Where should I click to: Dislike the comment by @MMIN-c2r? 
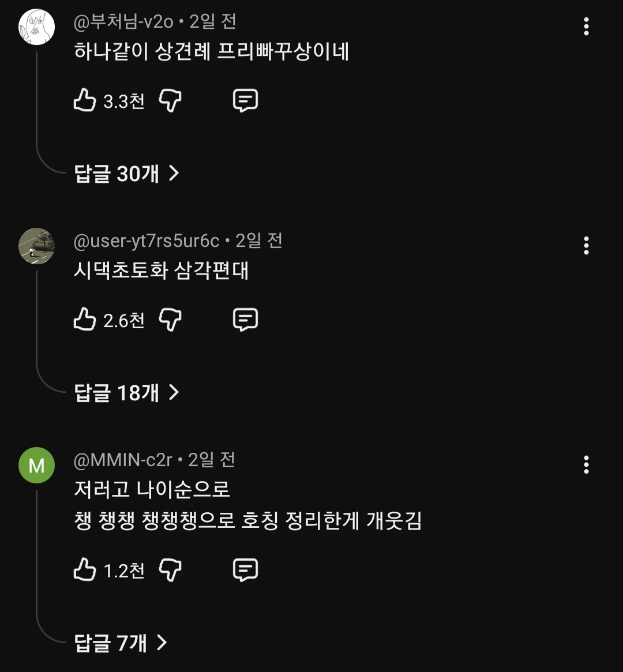170,570
